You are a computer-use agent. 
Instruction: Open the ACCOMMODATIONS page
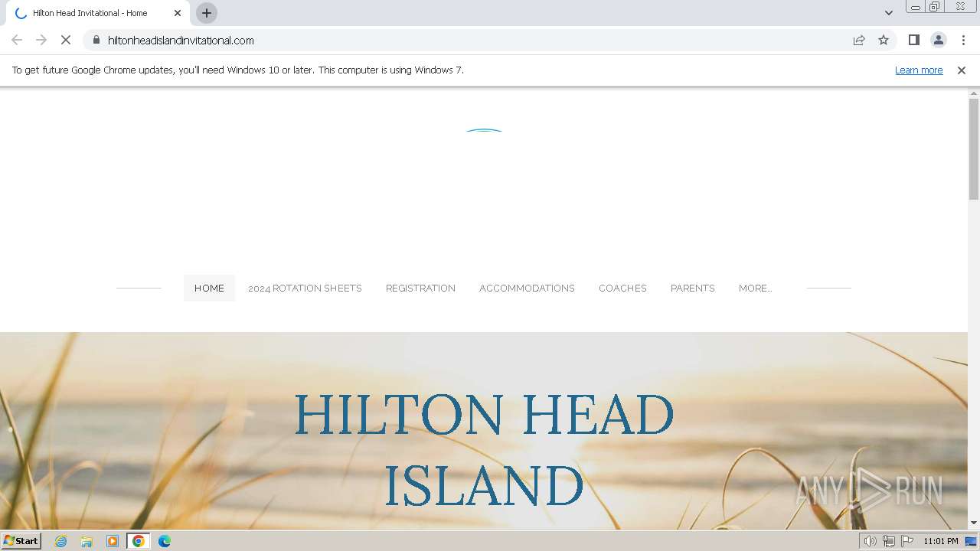coord(527,288)
